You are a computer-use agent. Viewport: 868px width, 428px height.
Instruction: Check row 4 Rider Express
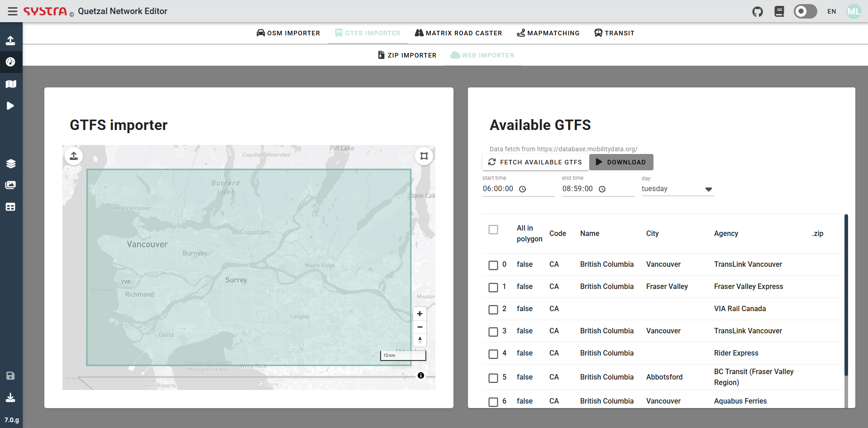pos(493,354)
